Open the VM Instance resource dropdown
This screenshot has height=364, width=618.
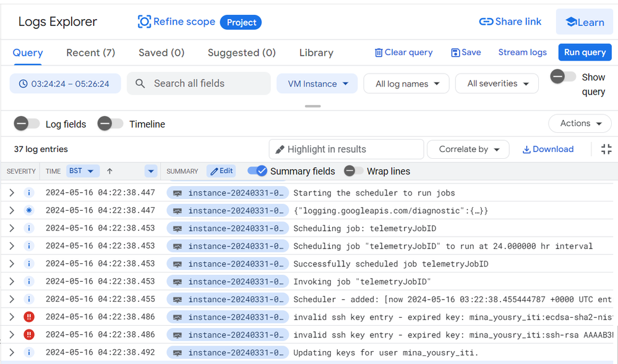317,83
